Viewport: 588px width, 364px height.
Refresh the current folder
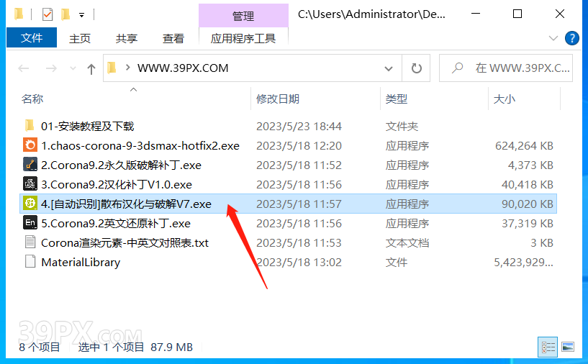click(x=416, y=68)
